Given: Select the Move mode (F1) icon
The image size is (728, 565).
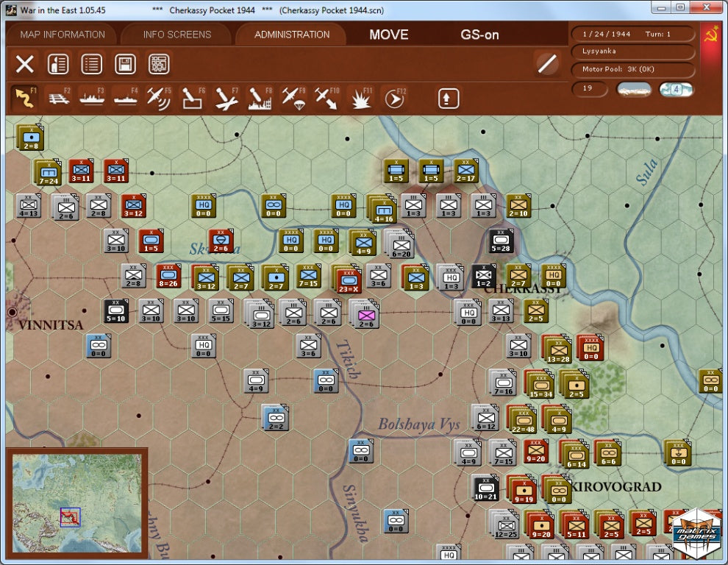Looking at the screenshot, I should (x=24, y=98).
